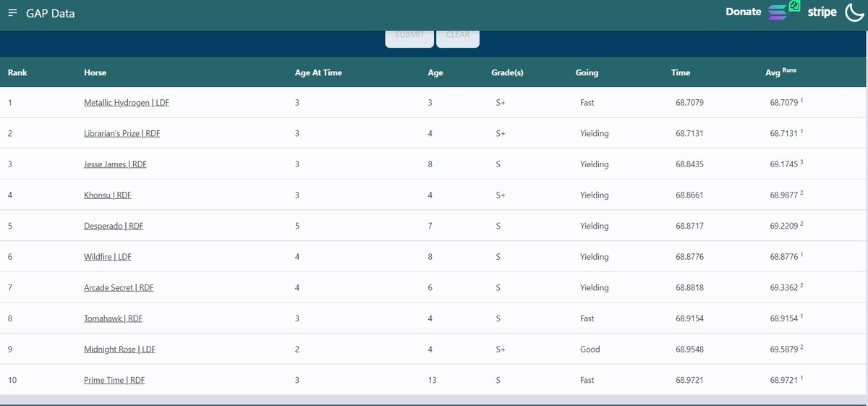Click average 69.2209 for Desperado
The height and width of the screenshot is (406, 868).
pos(784,226)
